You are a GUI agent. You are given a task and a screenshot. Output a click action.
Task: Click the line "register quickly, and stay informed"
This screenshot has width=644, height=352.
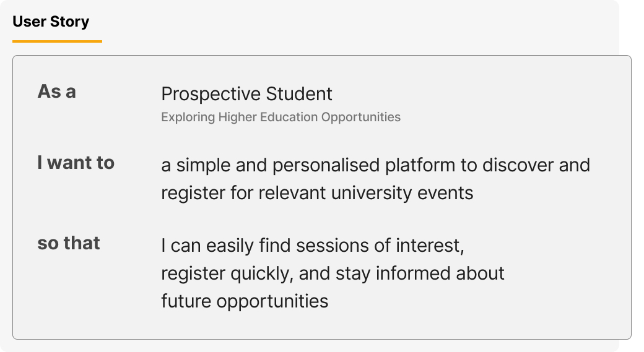333,273
